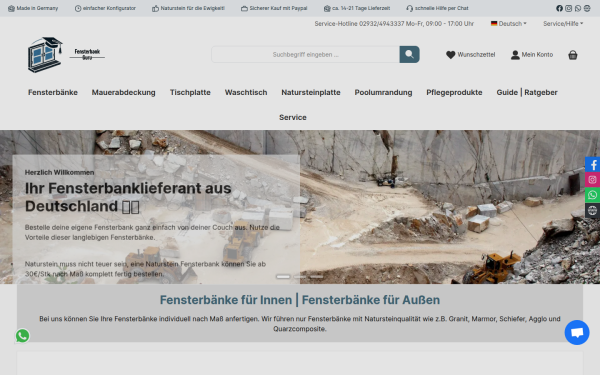Open the Waschtisch menu
Image resolution: width=600 pixels, height=375 pixels.
[x=246, y=92]
